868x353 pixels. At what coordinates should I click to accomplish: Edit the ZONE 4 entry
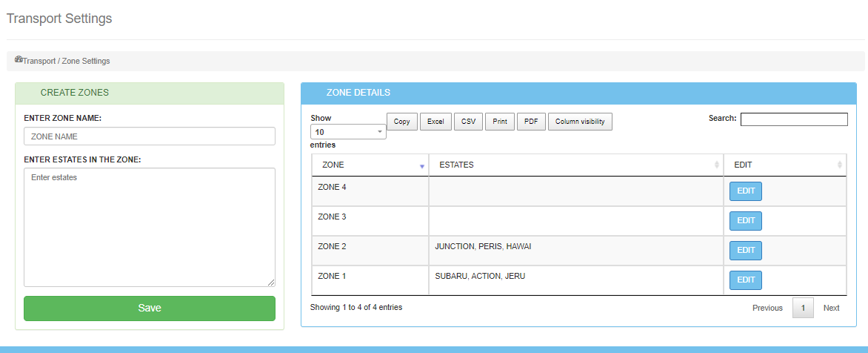pos(746,191)
